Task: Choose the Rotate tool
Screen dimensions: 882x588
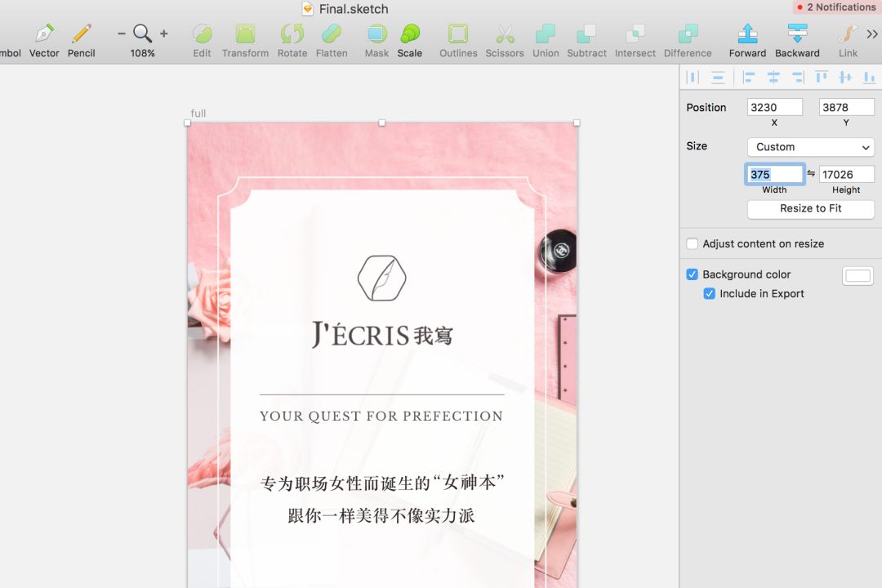Action: click(292, 40)
